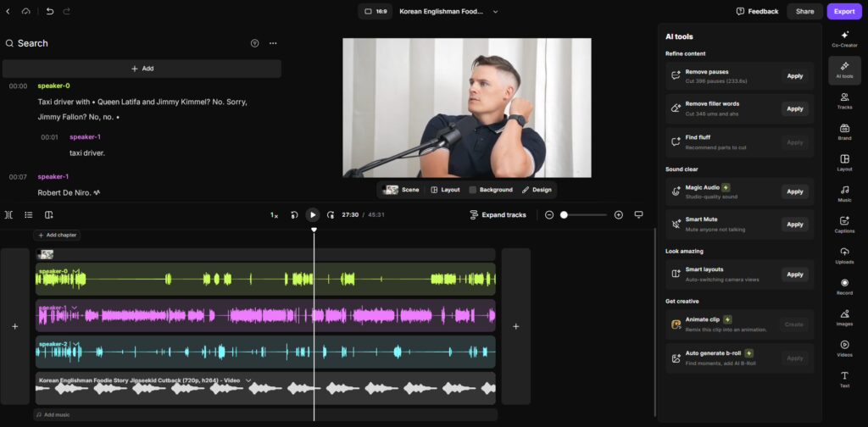
Task: Open the Layout sidebar panel
Action: pos(844,163)
